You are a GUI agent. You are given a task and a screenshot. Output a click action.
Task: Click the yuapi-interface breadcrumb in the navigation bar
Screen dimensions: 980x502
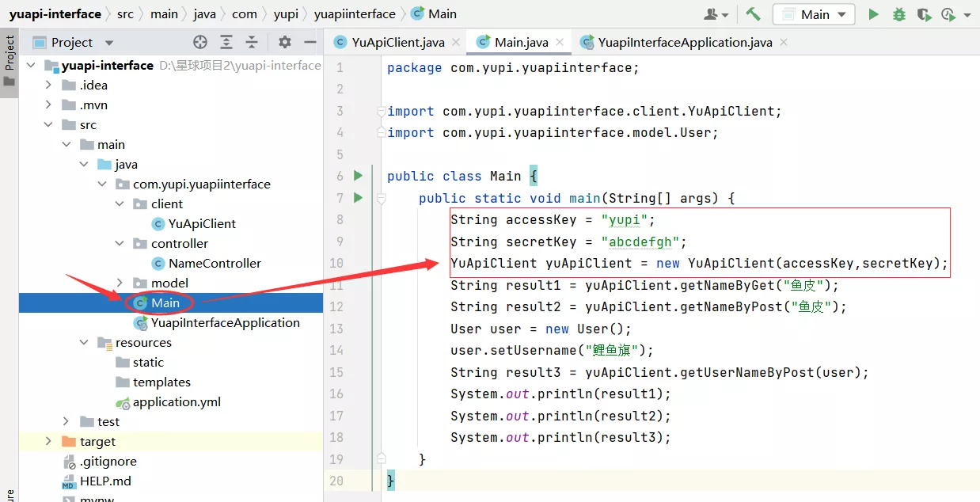click(55, 13)
